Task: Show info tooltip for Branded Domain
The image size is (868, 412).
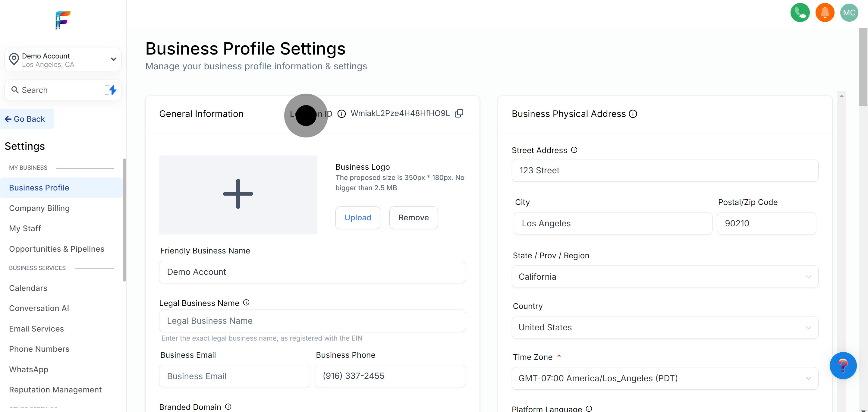Action: pos(228,407)
